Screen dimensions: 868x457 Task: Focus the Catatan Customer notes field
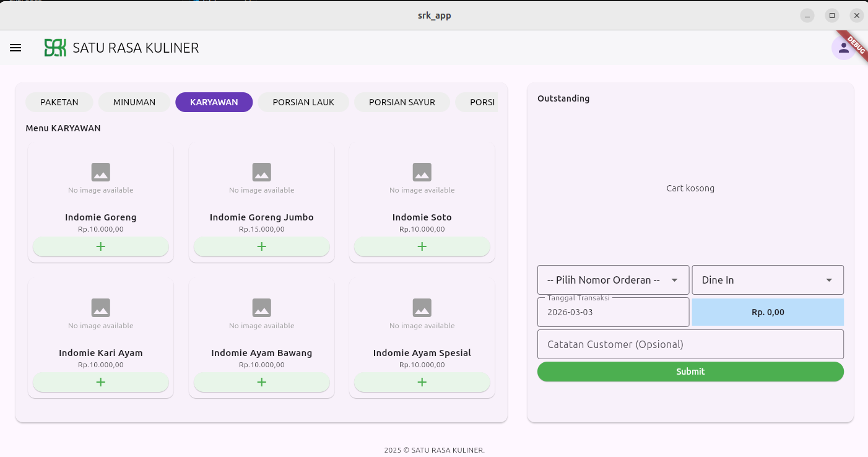tap(690, 344)
